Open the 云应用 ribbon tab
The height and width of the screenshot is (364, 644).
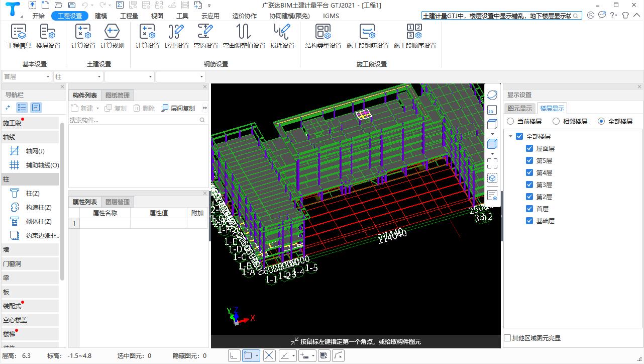click(x=210, y=16)
